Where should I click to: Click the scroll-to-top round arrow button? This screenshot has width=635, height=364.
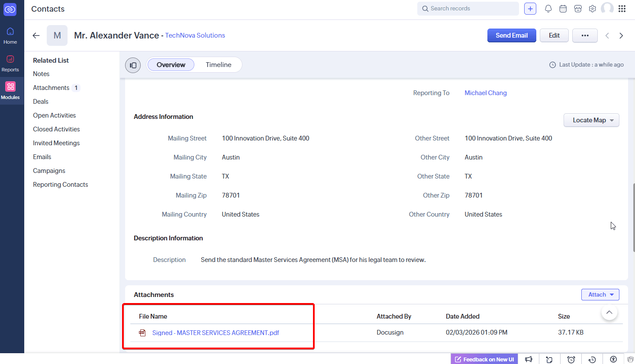pyautogui.click(x=609, y=313)
